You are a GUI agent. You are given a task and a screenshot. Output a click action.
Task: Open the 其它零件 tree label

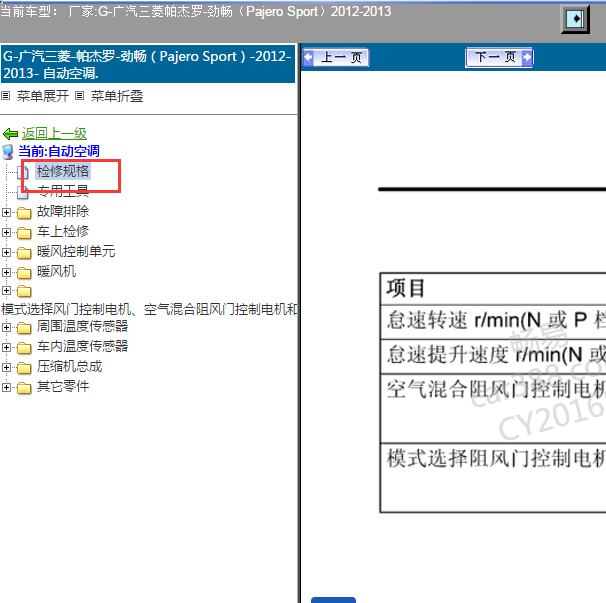tap(63, 386)
